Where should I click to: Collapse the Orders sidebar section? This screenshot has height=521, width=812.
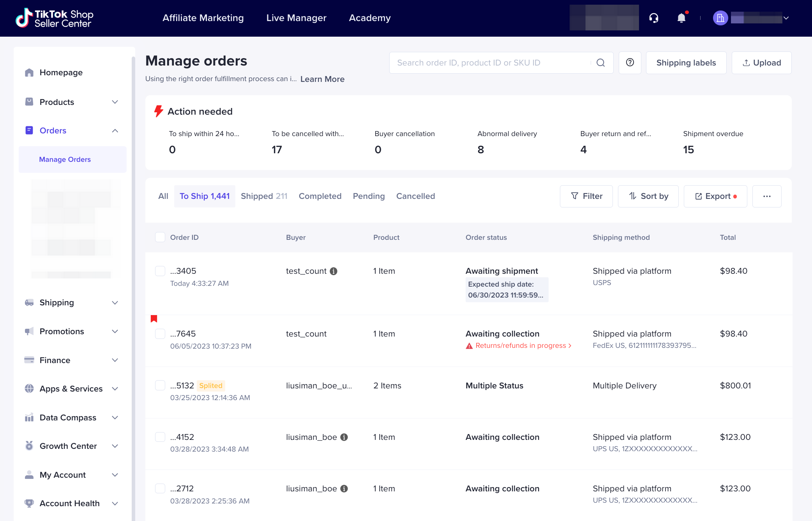click(x=115, y=131)
